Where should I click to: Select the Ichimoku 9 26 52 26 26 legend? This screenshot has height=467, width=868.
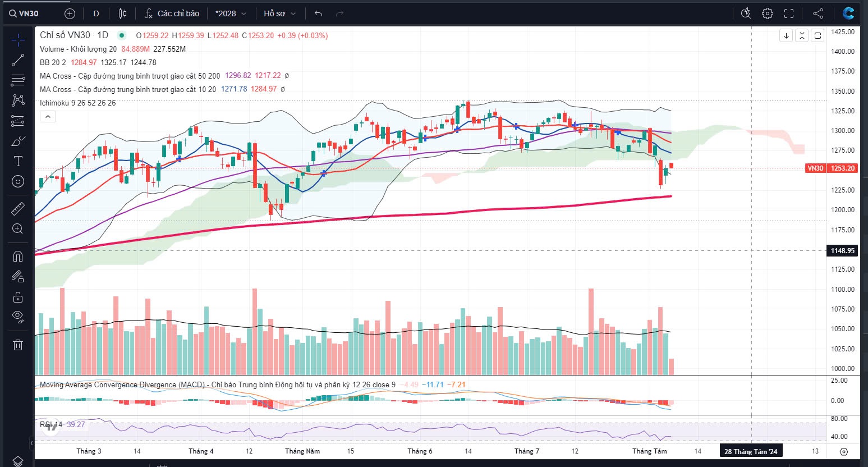77,103
